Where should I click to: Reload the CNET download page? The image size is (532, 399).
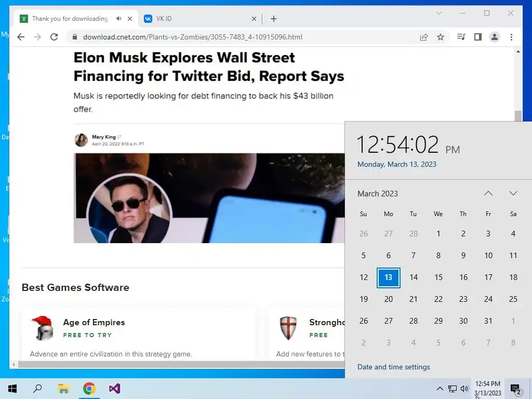point(54,37)
